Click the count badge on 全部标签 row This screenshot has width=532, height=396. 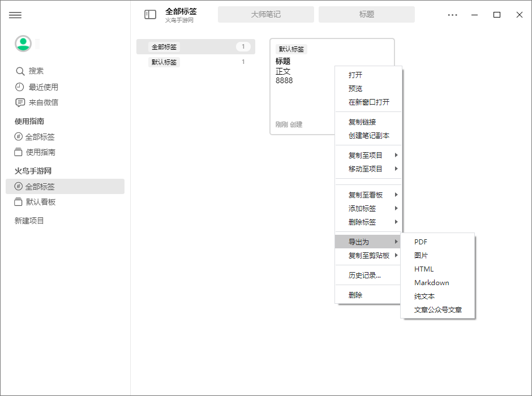pyautogui.click(x=243, y=47)
